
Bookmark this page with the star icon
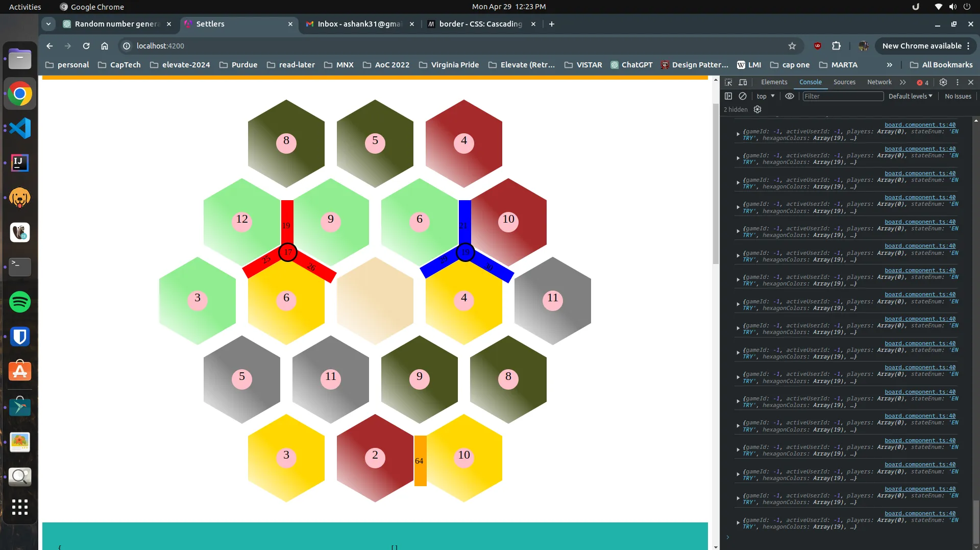coord(792,46)
